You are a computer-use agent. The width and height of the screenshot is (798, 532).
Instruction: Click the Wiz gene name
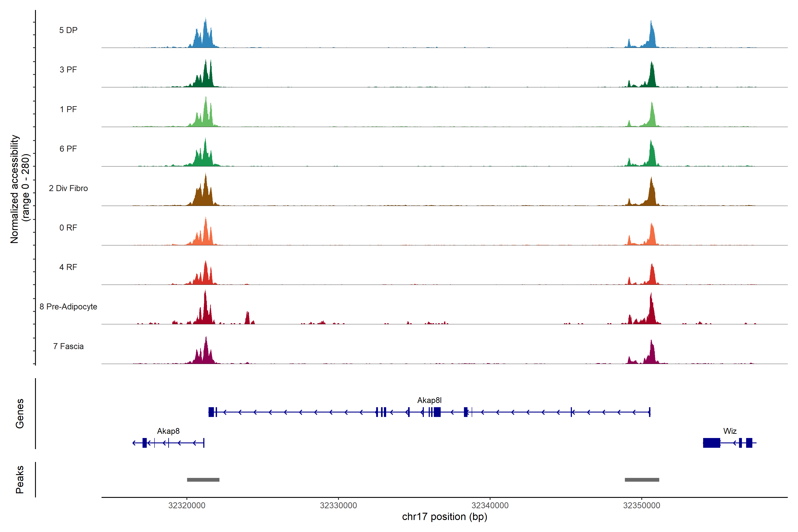pos(730,431)
